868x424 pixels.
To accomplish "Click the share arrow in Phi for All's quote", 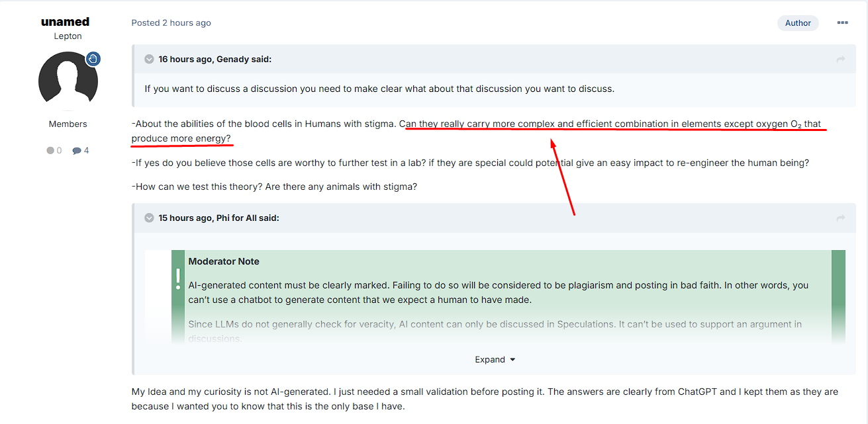I will coord(841,218).
